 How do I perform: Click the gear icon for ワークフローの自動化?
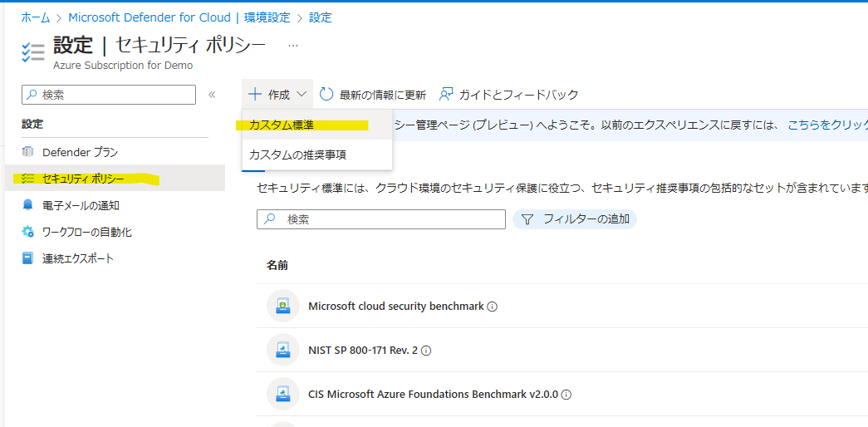(x=27, y=232)
